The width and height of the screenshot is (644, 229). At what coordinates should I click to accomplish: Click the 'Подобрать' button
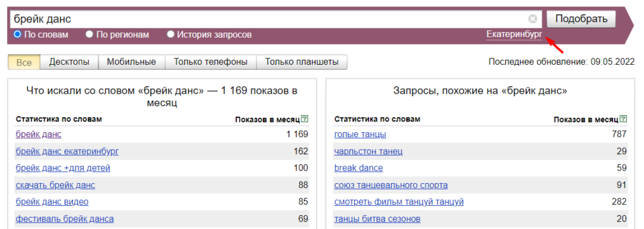tap(581, 19)
